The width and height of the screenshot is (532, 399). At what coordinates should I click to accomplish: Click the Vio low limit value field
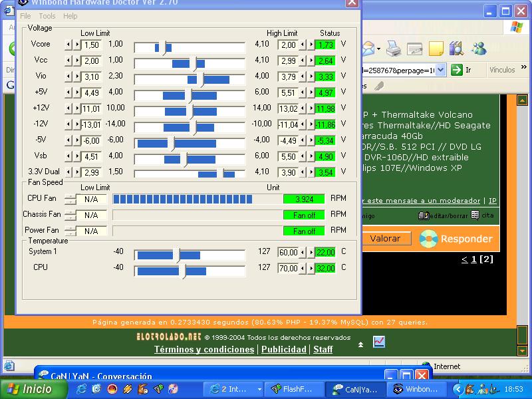(91, 76)
